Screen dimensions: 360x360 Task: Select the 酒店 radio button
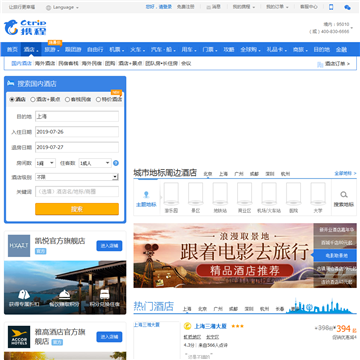point(12,99)
